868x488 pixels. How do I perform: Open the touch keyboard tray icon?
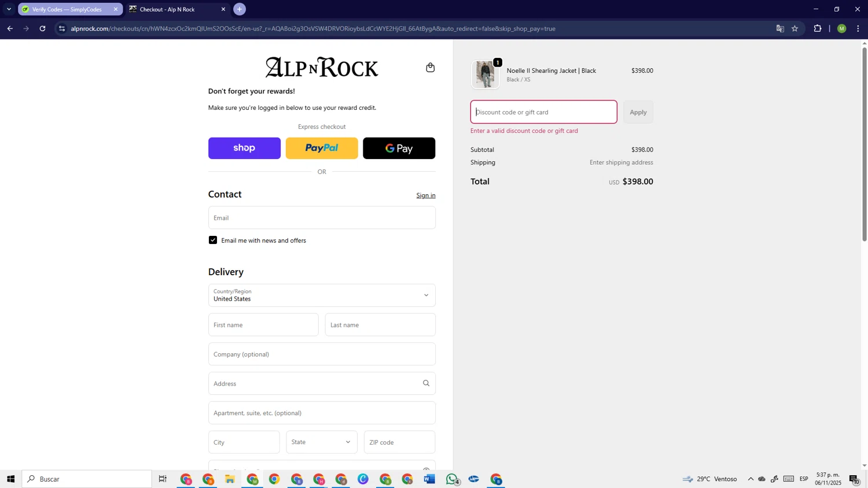[x=789, y=479]
